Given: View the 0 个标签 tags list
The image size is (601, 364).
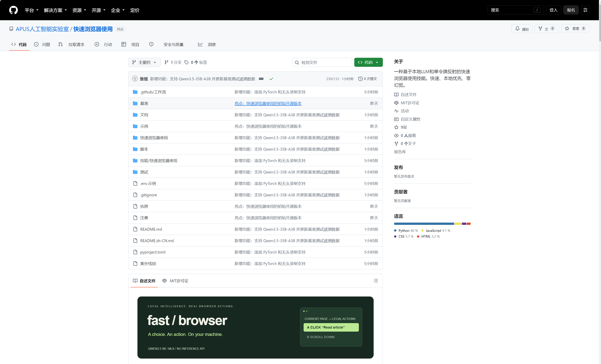Looking at the screenshot, I should click(196, 62).
